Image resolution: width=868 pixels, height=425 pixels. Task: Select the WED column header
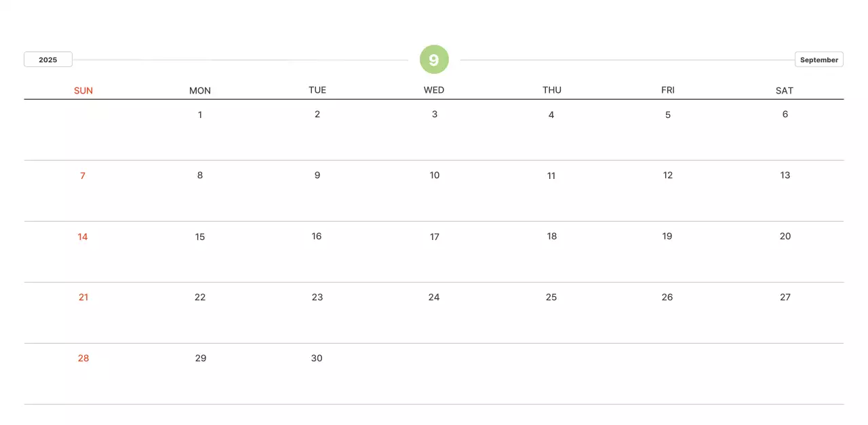(x=434, y=90)
